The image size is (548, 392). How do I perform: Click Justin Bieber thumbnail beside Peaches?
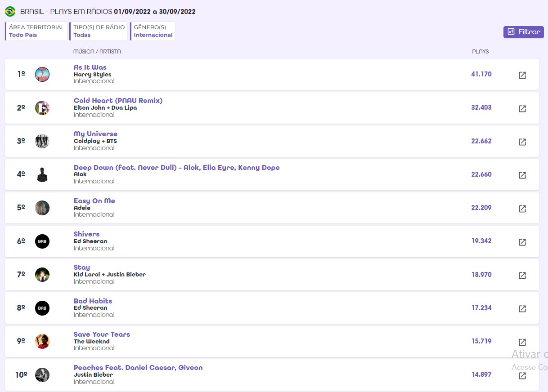tap(42, 375)
